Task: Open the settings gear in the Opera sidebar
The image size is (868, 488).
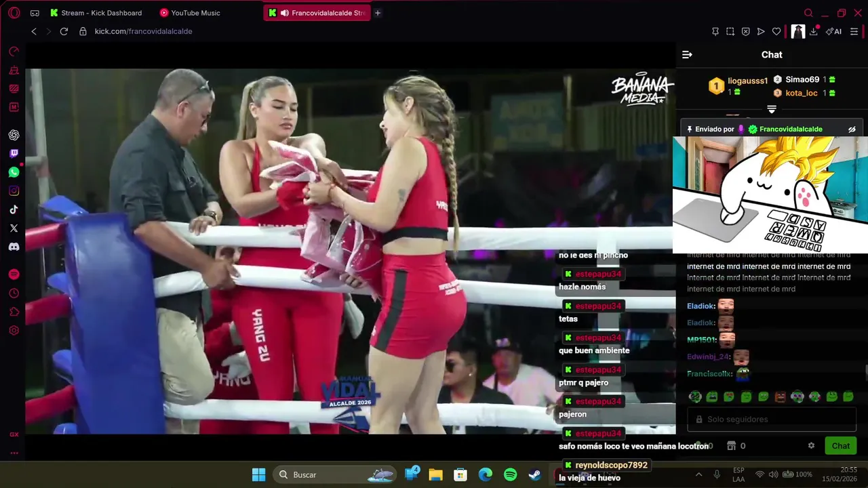Action: 14,331
